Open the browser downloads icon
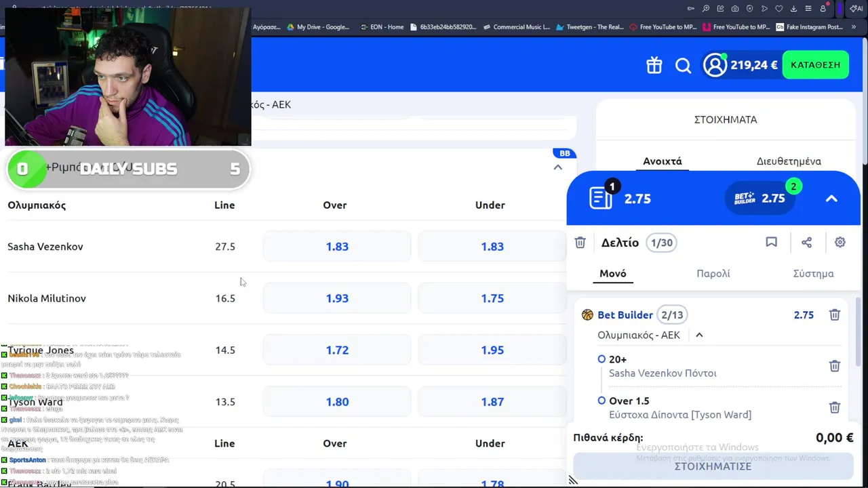The height and width of the screenshot is (488, 868). (x=794, y=9)
